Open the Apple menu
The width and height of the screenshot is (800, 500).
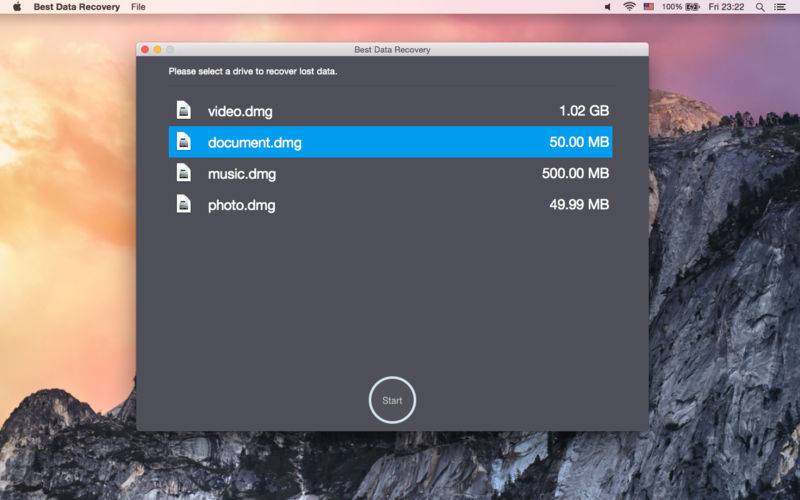point(17,7)
